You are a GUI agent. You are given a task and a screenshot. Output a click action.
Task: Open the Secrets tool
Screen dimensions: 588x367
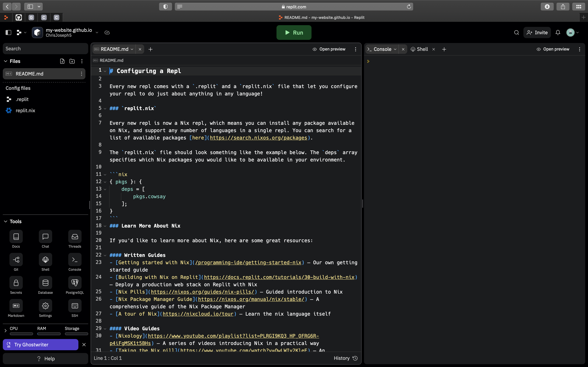coord(16,283)
